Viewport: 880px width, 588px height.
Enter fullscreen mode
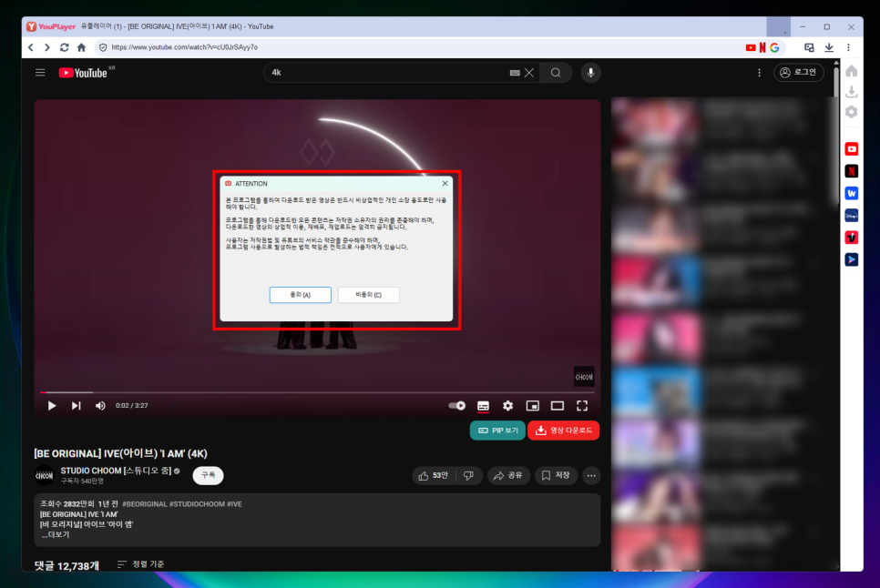(x=582, y=405)
